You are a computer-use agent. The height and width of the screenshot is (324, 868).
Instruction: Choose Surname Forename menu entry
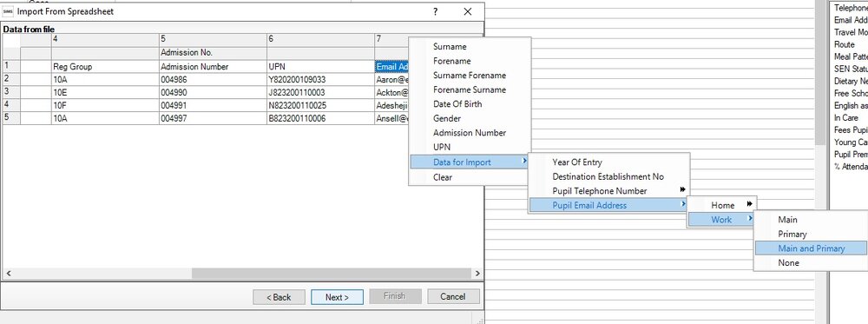tap(470, 76)
